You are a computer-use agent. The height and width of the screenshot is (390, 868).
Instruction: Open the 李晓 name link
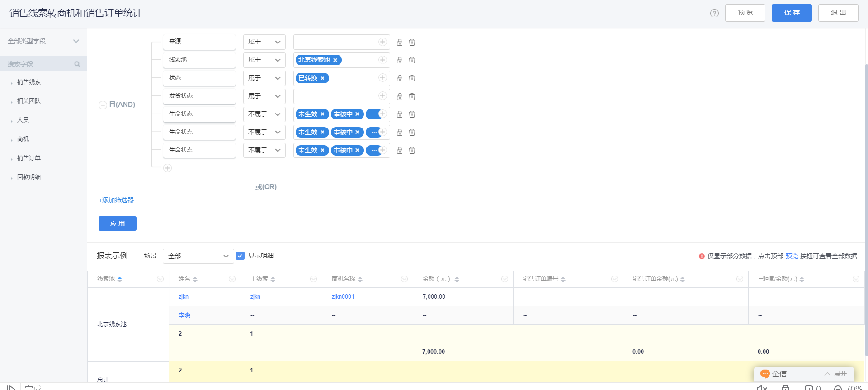tap(184, 315)
